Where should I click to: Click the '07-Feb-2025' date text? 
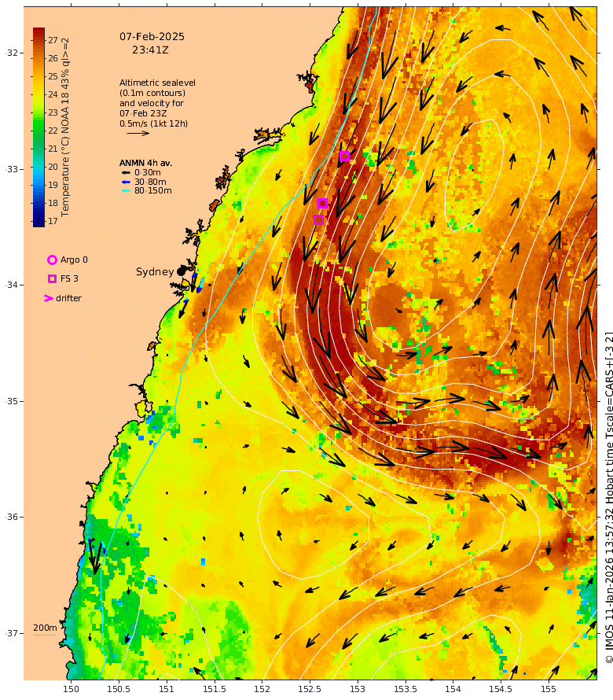click(x=152, y=37)
